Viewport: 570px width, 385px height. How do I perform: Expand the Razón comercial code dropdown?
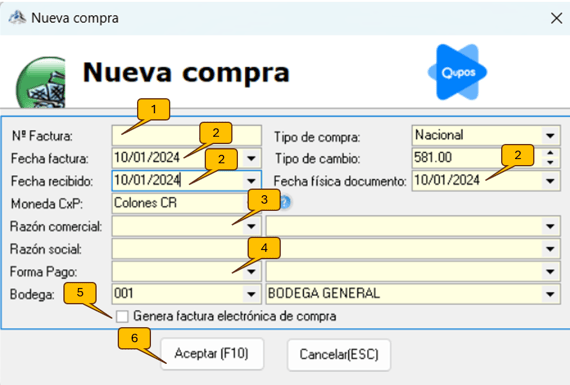pyautogui.click(x=251, y=226)
